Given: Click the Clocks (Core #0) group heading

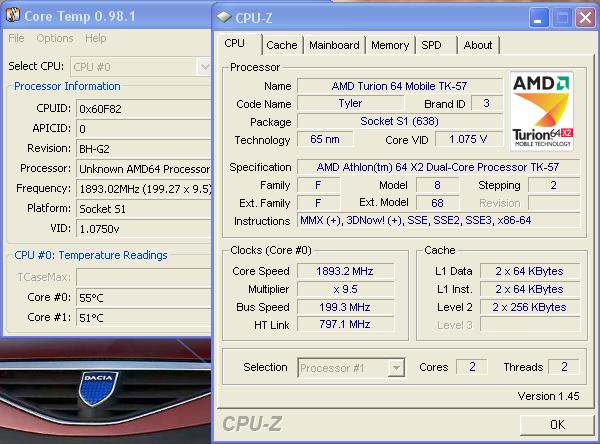Looking at the screenshot, I should (271, 250).
